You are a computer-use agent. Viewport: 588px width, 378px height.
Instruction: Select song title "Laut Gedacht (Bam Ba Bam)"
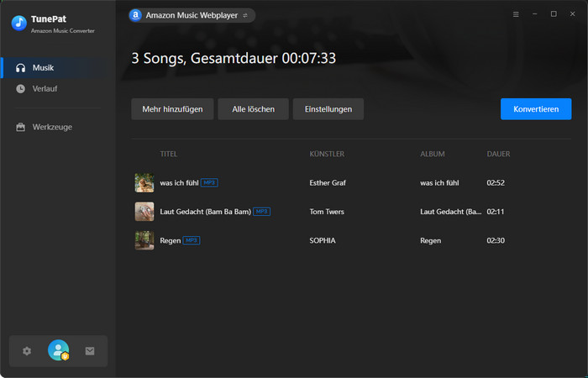pos(206,212)
